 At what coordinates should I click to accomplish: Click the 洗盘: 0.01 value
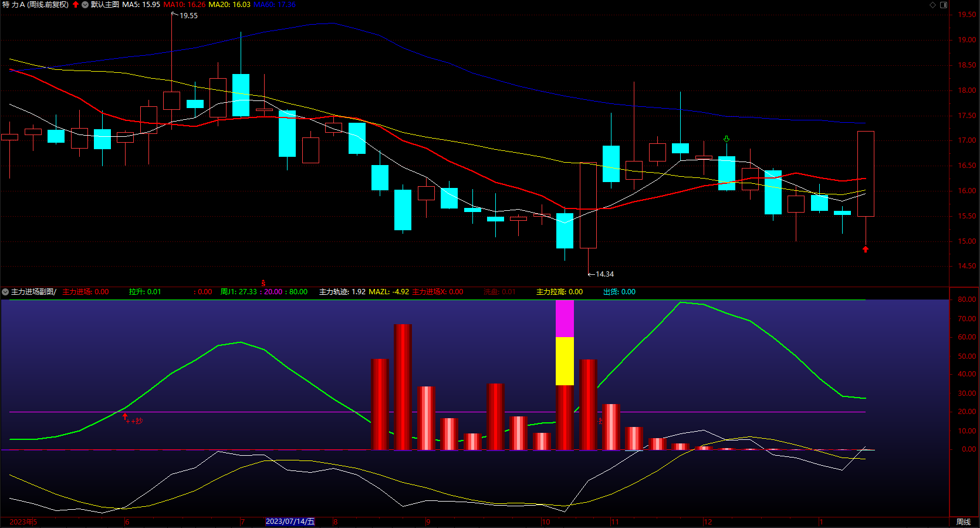[500, 292]
